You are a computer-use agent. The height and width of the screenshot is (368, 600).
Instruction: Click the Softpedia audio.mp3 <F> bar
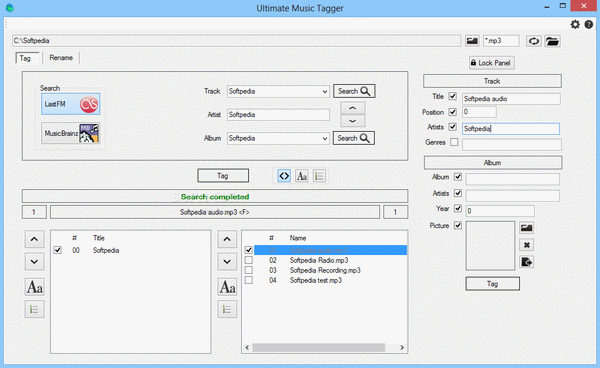click(215, 212)
